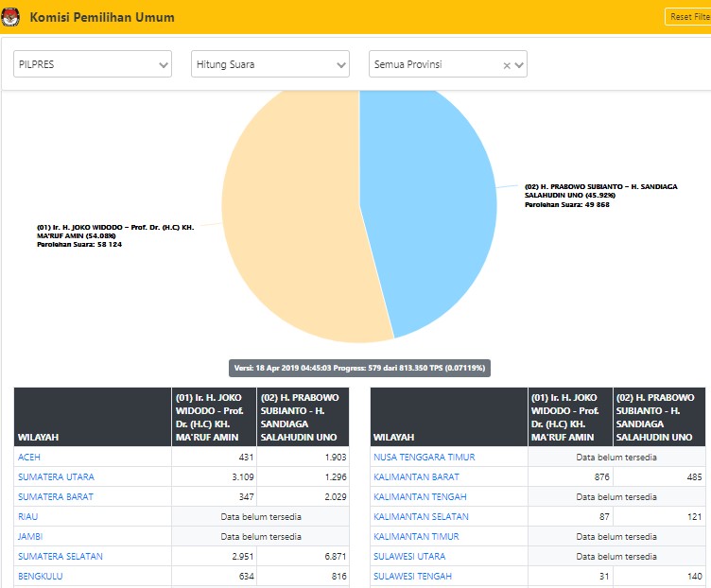Select SULAWESI TENGAH value 31

[604, 577]
